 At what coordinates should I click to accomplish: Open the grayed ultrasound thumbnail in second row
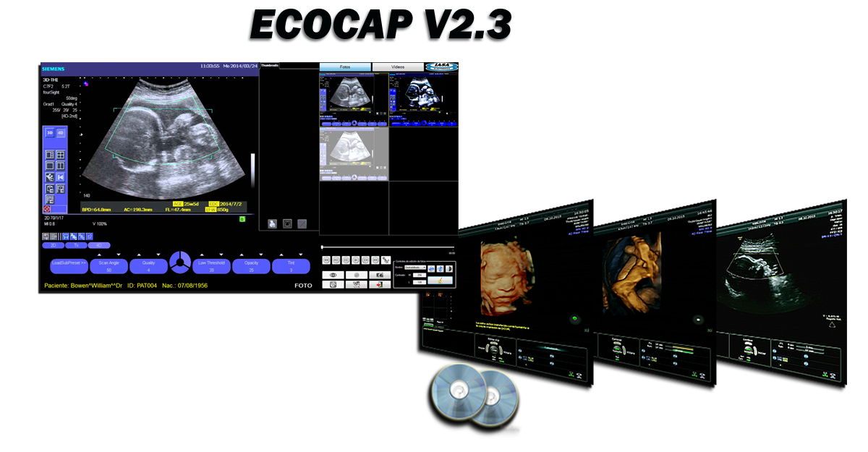click(x=354, y=154)
